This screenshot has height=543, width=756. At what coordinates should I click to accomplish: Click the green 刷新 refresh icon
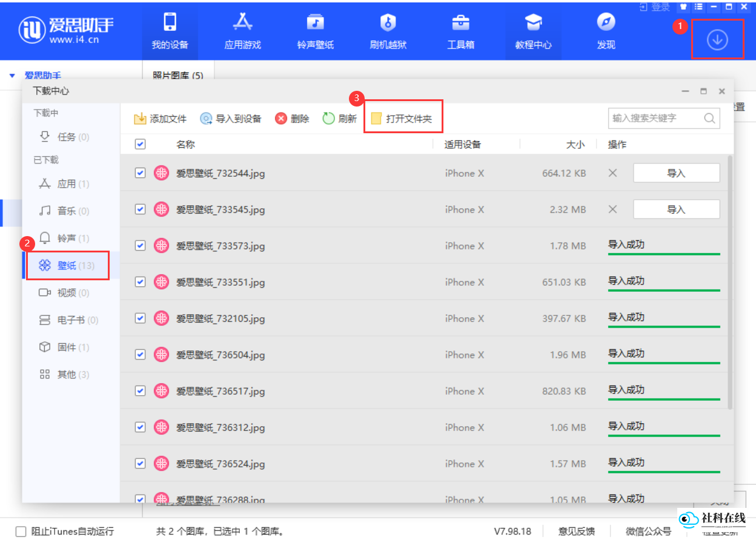pos(328,118)
